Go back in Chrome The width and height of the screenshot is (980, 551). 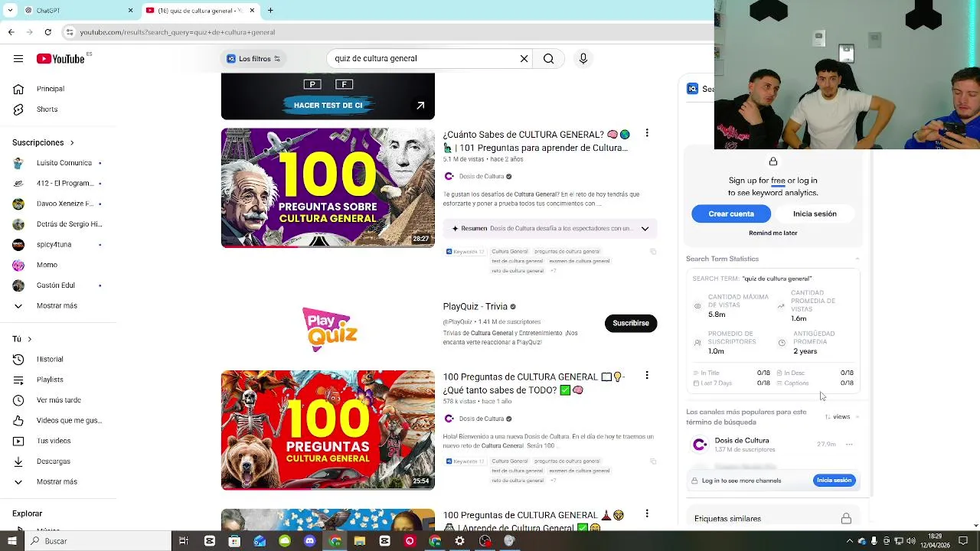coord(11,32)
